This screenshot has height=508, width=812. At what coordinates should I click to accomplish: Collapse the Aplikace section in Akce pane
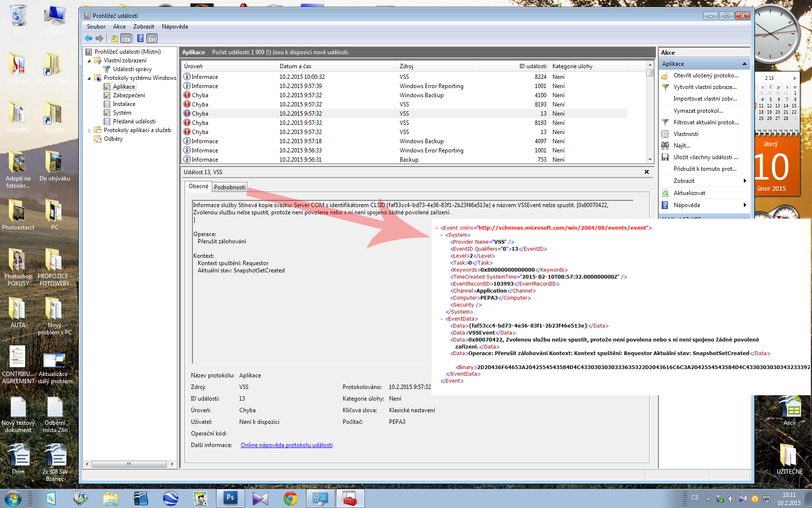click(744, 64)
